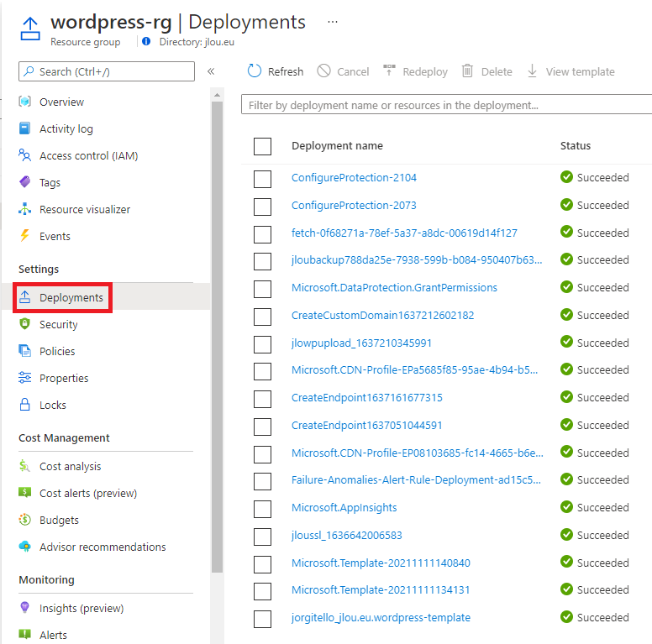
Task: Click the Resource visualizer icon
Action: point(25,209)
